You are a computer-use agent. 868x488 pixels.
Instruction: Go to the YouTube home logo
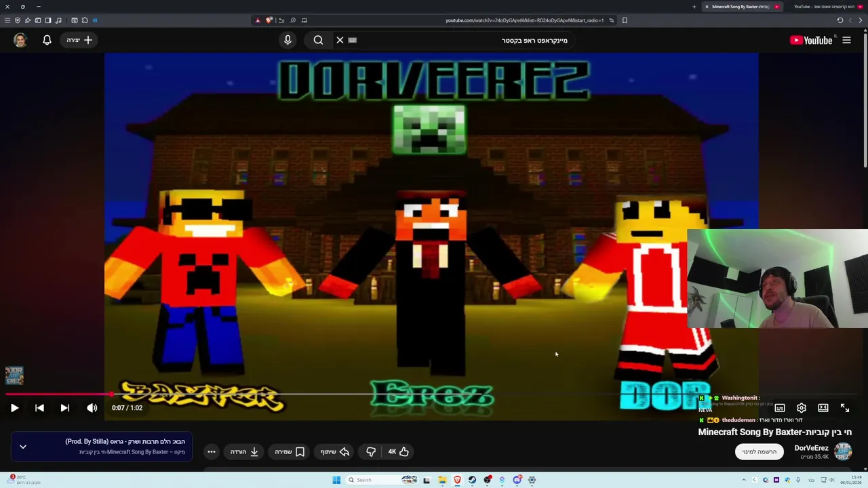(811, 40)
